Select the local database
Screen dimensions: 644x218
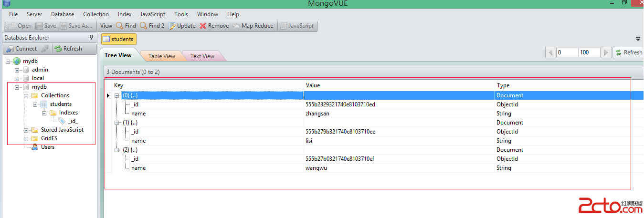(38, 78)
